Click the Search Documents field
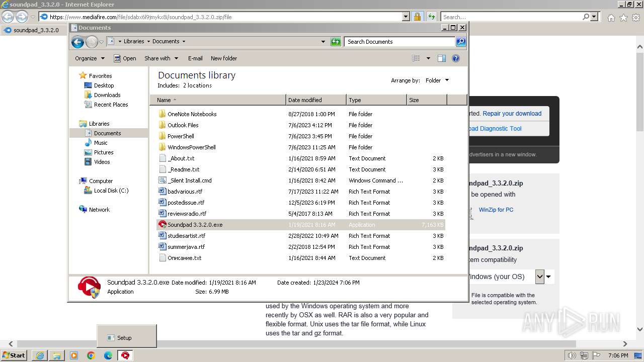 pos(399,42)
